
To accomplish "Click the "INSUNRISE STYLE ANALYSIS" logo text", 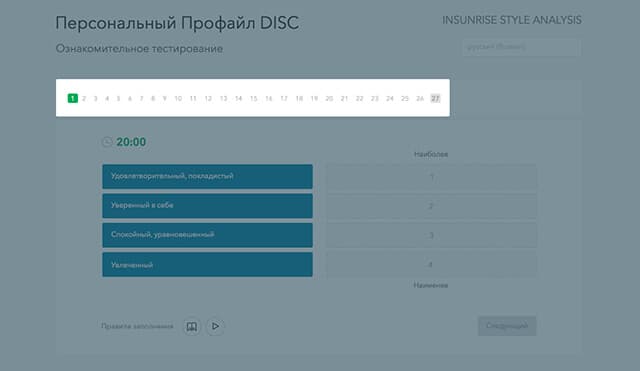I will tap(512, 20).
